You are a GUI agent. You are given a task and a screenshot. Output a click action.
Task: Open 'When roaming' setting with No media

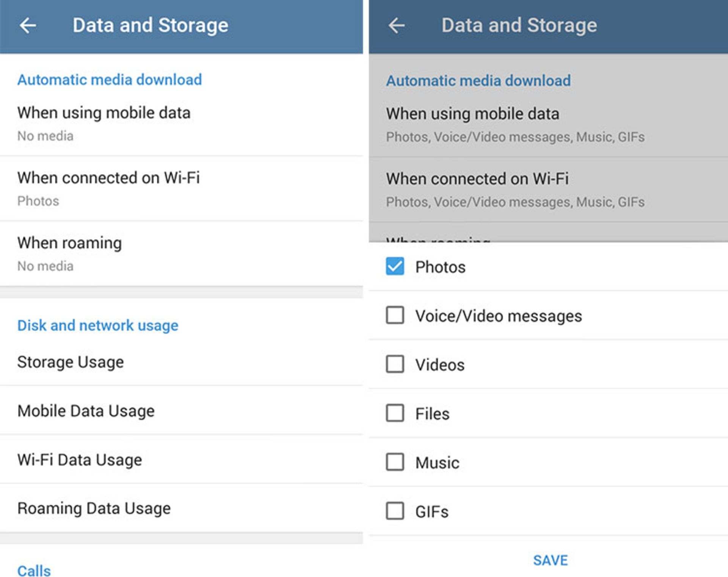click(x=181, y=254)
